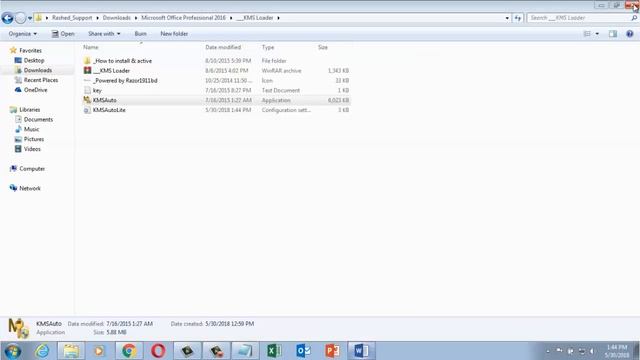Open OneDrive in navigation pane

[36, 90]
